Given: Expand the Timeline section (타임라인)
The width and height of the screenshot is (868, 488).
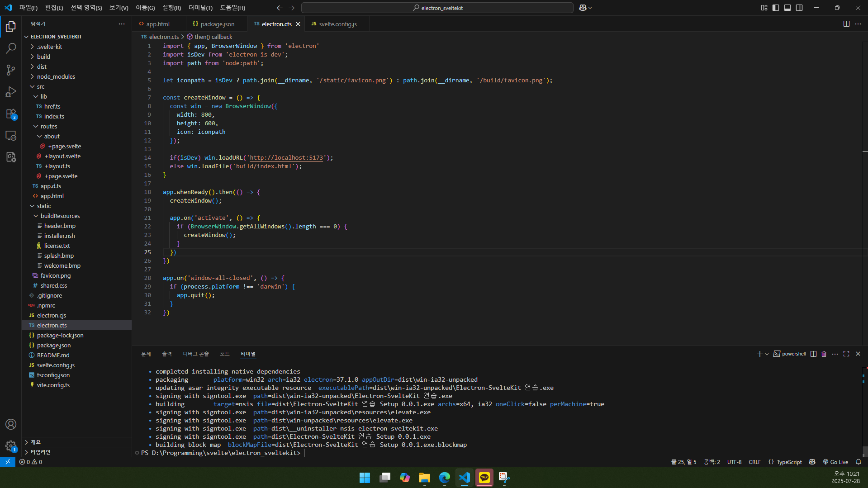Looking at the screenshot, I should (x=76, y=452).
